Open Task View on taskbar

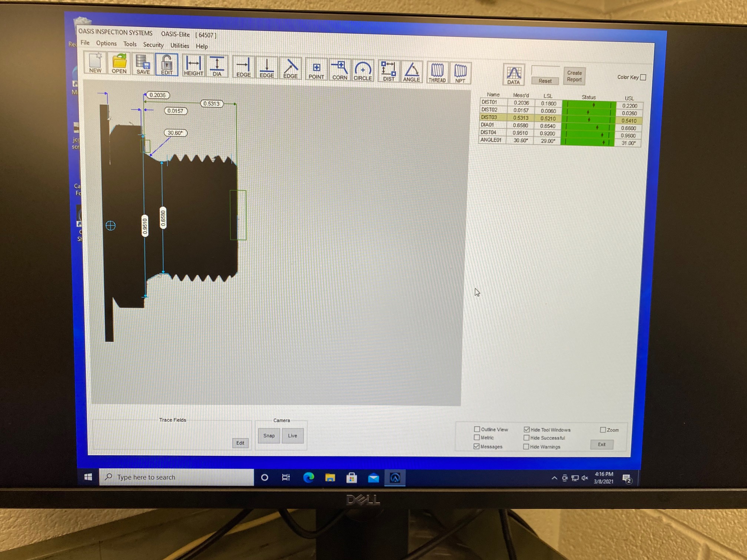pos(286,477)
